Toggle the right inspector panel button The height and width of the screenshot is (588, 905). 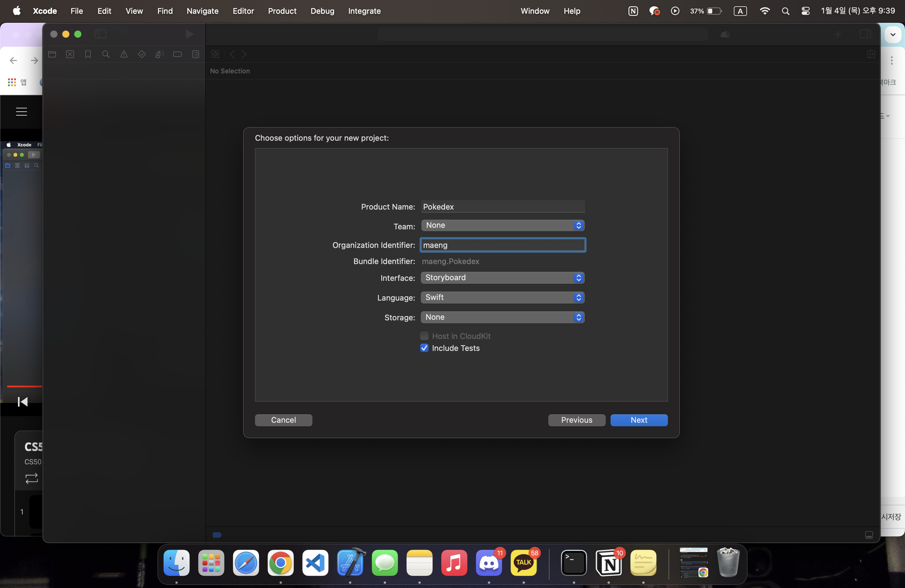click(865, 34)
